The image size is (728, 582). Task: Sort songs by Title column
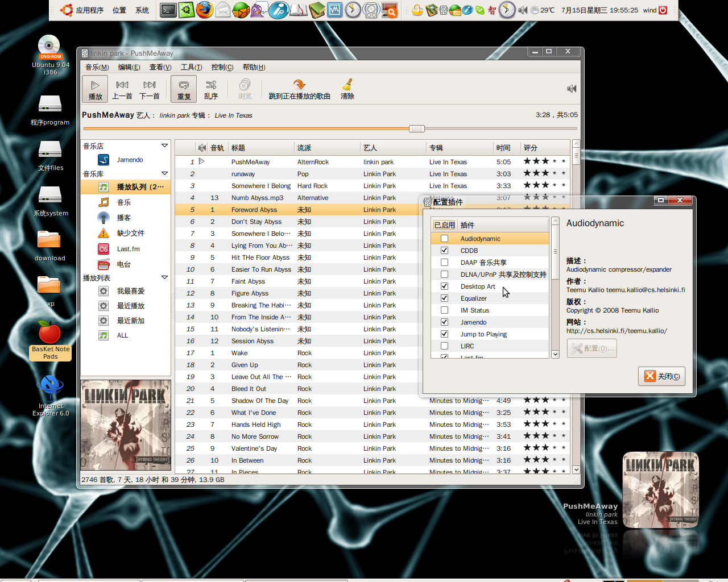pos(260,148)
